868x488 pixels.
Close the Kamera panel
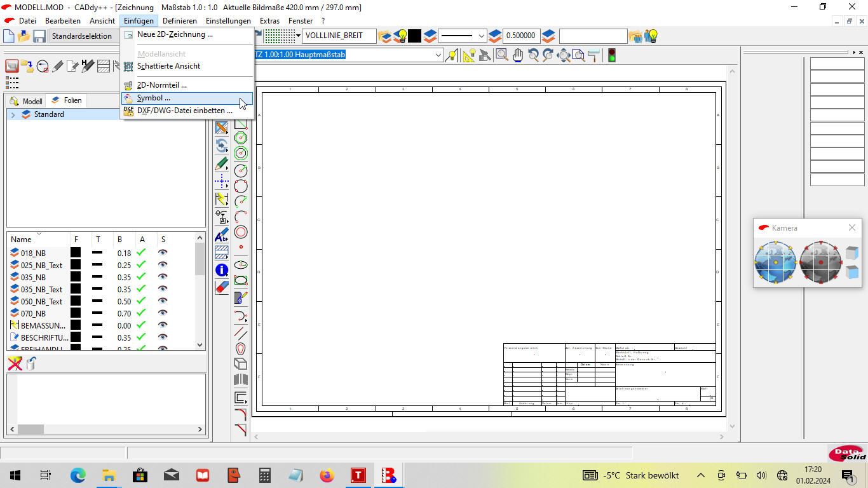851,227
